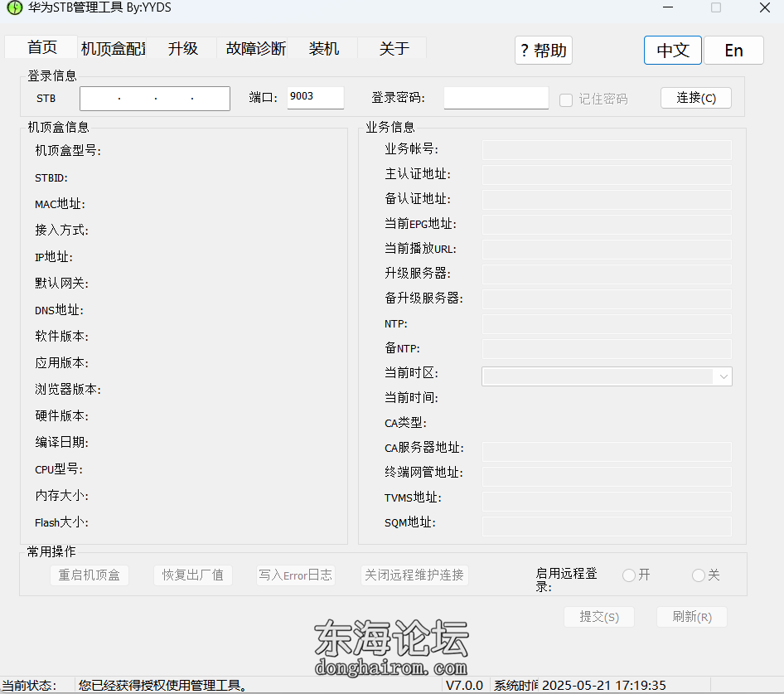Viewport: 784px width, 694px height.
Task: Click the system time 2025-05-21 17:19:35
Action: [x=603, y=686]
